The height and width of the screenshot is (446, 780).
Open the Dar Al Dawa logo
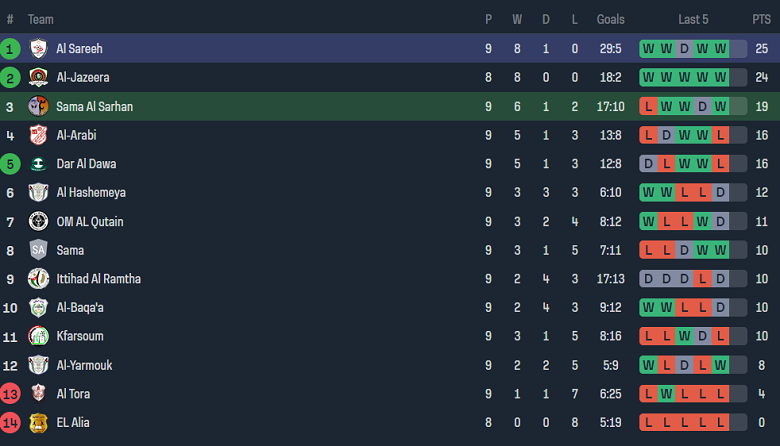[38, 164]
